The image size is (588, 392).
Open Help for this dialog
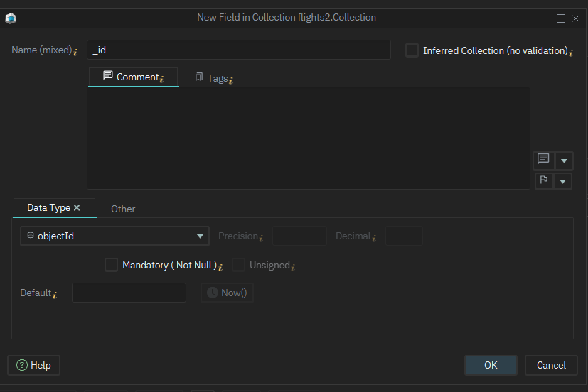33,365
